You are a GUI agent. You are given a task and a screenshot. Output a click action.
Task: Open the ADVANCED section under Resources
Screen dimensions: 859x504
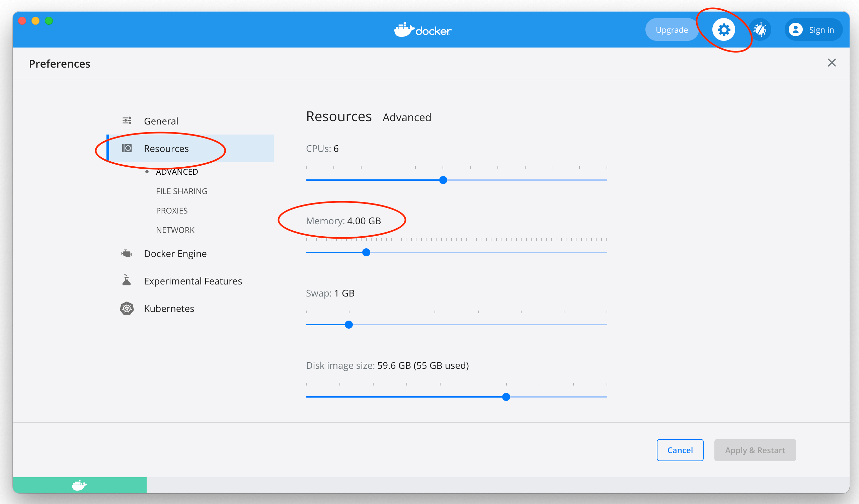(x=176, y=172)
